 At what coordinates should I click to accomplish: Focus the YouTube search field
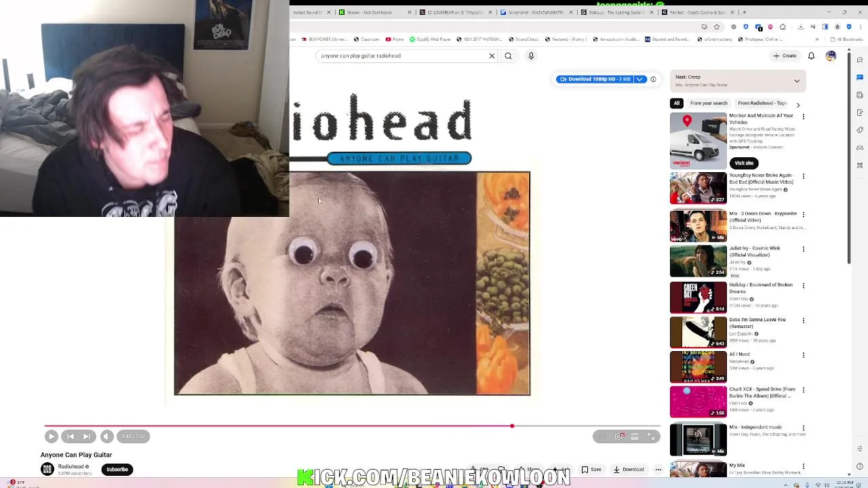pos(401,56)
